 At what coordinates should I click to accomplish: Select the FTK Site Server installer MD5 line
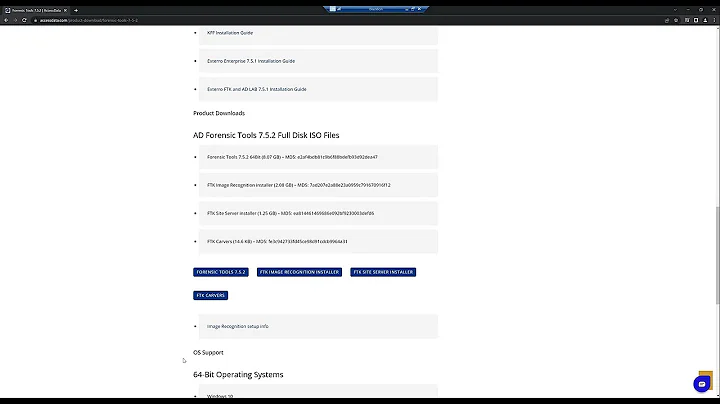coord(290,213)
